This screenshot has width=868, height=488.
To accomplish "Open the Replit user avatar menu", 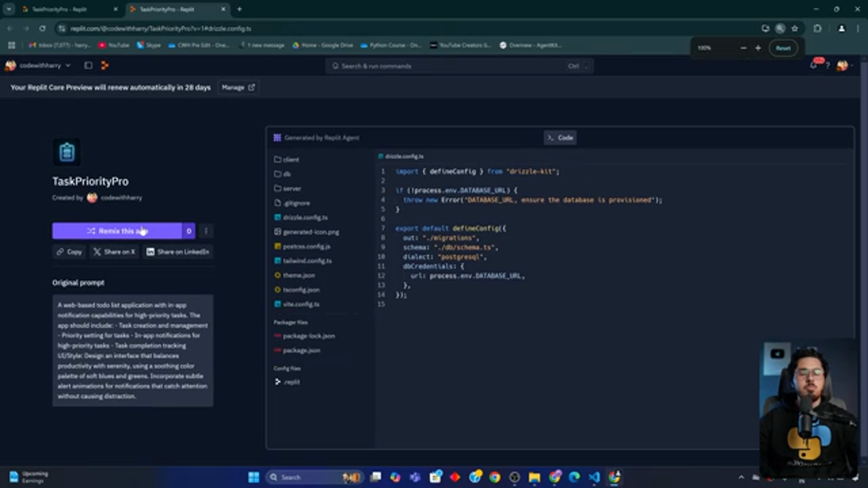I will (843, 66).
